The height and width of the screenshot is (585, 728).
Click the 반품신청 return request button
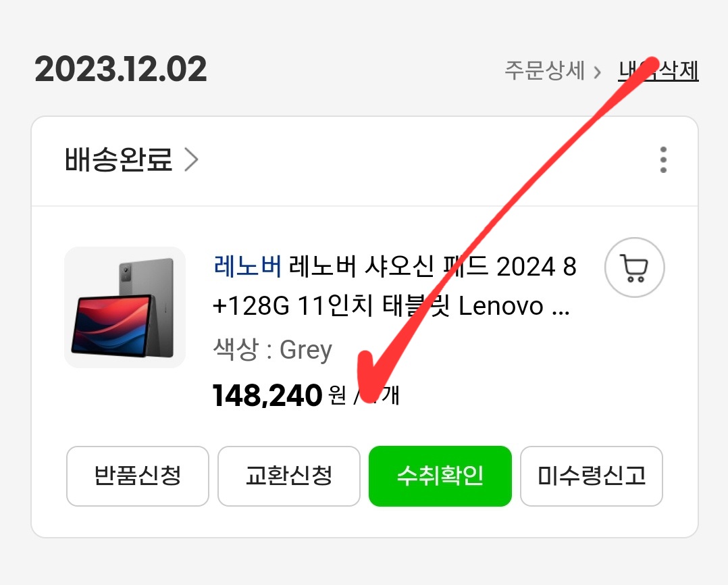point(138,476)
